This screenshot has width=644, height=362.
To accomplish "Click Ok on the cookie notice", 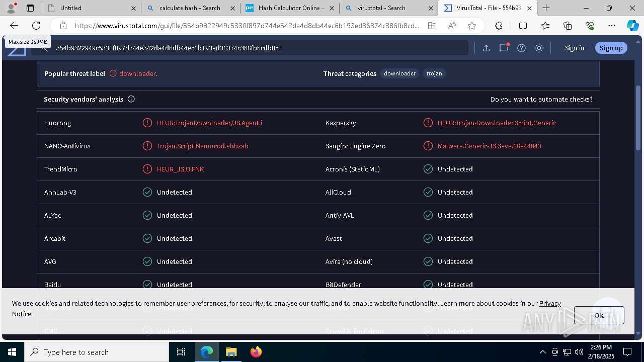I will [x=599, y=315].
